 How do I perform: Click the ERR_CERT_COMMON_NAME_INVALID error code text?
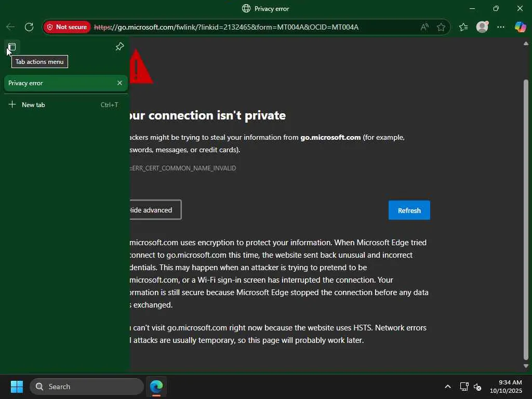[x=183, y=168]
